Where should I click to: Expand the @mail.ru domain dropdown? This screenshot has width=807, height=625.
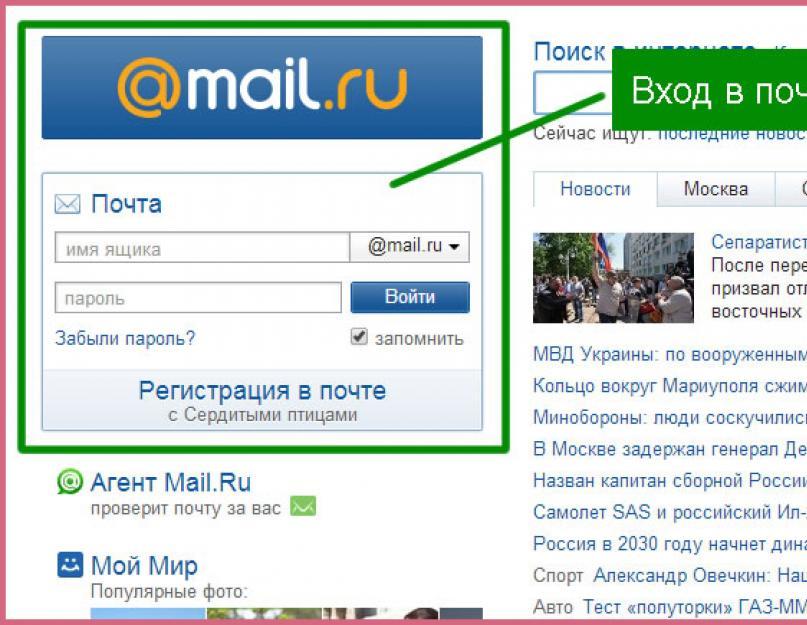410,247
